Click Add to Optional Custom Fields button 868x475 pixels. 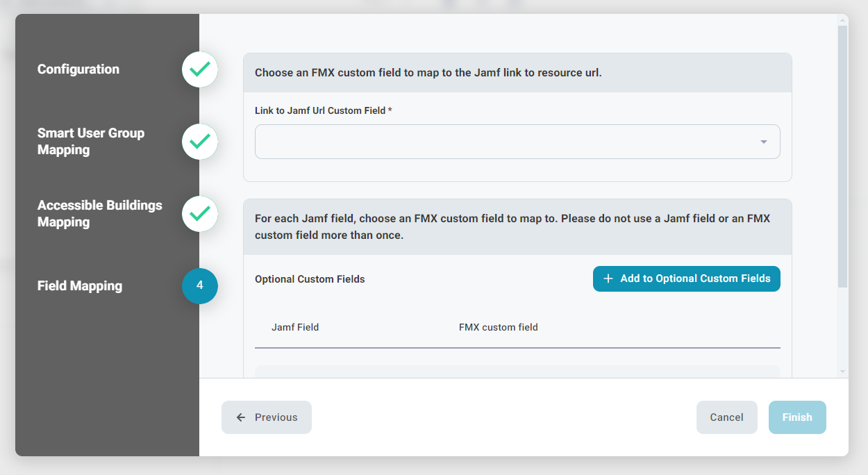click(x=687, y=278)
